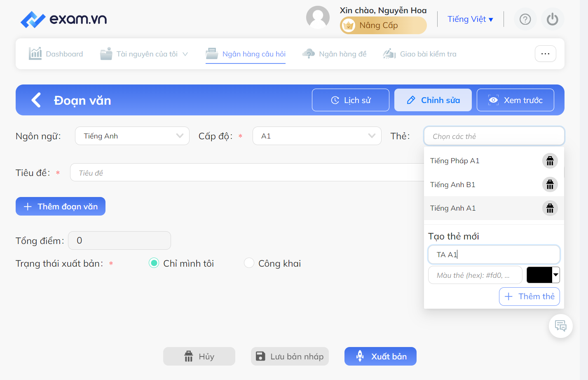
Task: Open the color picker dropdown arrow
Action: (556, 275)
